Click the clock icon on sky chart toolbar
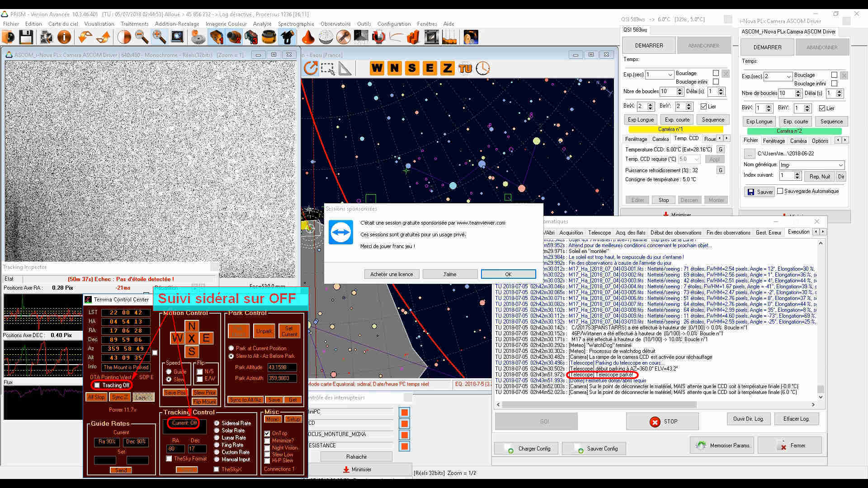This screenshot has width=868, height=488. click(483, 68)
